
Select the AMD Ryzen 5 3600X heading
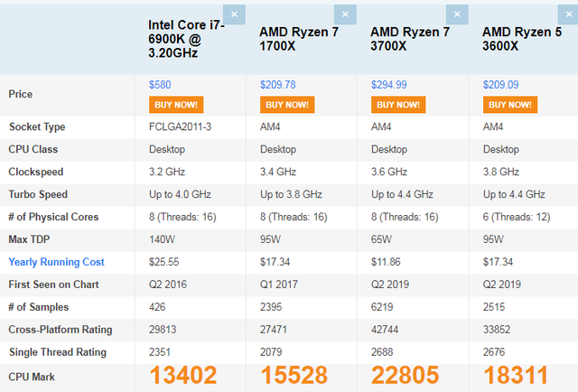coord(522,39)
